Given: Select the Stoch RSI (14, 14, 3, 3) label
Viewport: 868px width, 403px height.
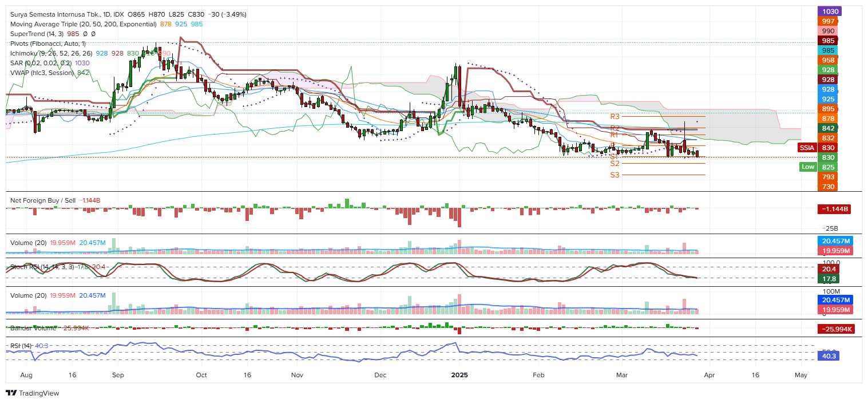Looking at the screenshot, I should tap(42, 267).
